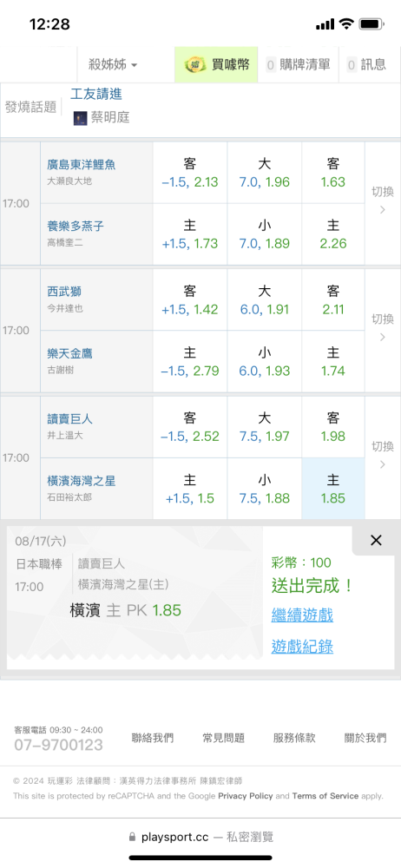
Task: Open the 購牌清單 tab
Action: tap(298, 65)
